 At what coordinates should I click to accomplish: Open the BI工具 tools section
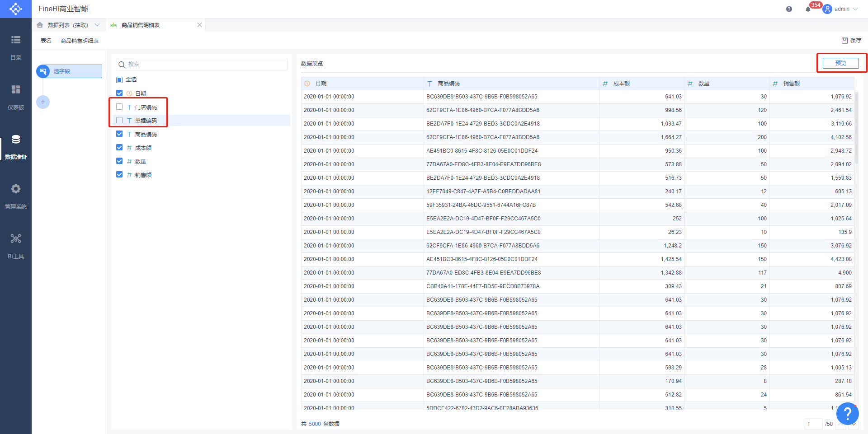(16, 246)
